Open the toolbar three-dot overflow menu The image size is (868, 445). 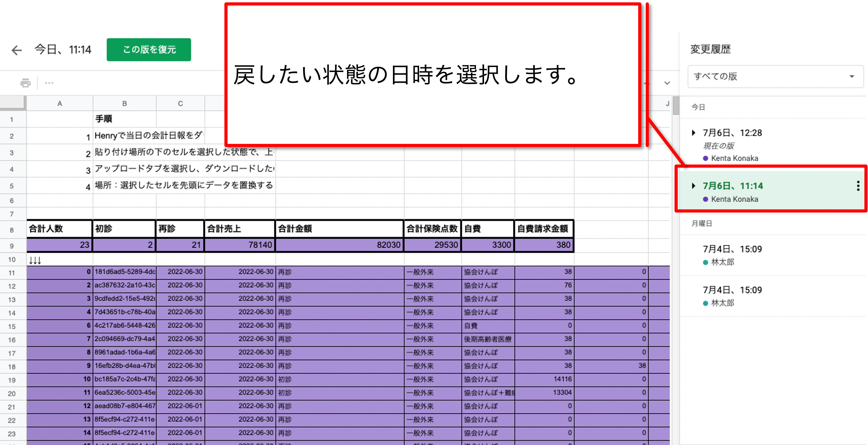pos(49,83)
